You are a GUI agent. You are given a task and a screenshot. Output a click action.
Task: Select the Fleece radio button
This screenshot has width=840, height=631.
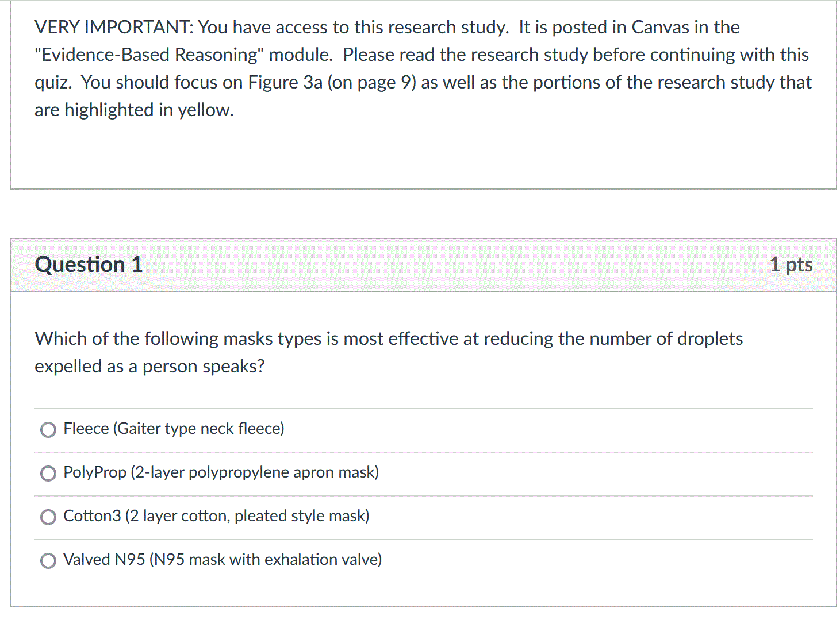point(48,430)
